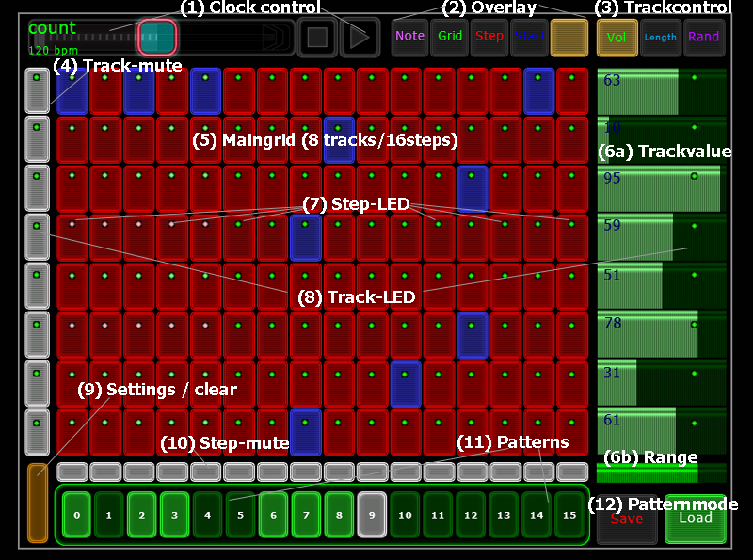Select the Step overlay button

pos(489,38)
